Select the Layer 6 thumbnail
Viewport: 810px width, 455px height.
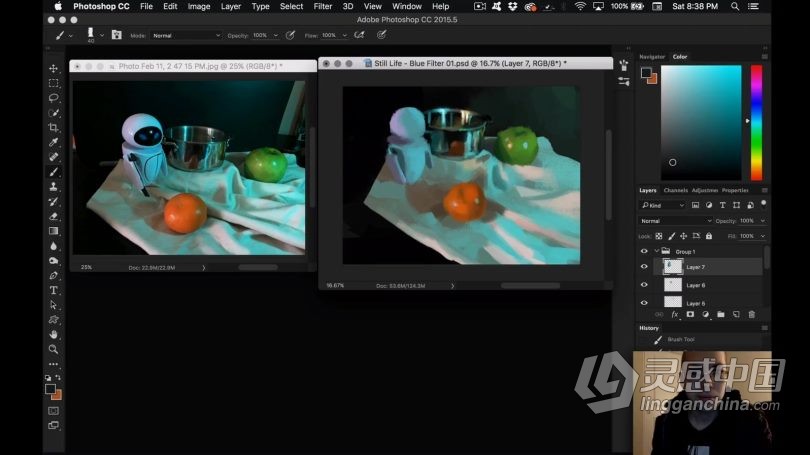pyautogui.click(x=673, y=285)
